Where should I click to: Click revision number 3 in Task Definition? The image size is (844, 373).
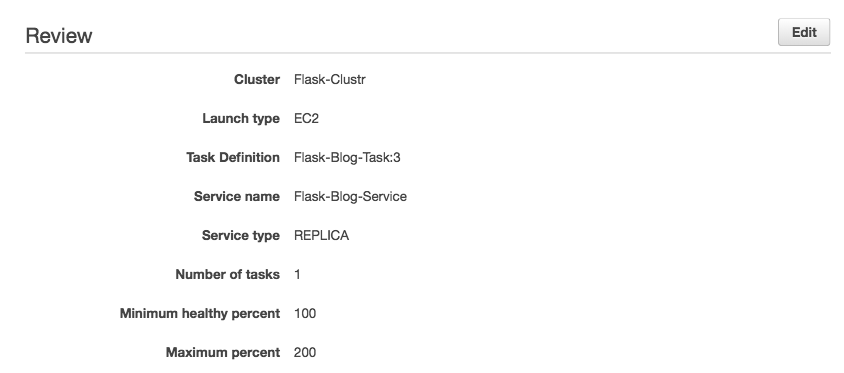tap(397, 158)
